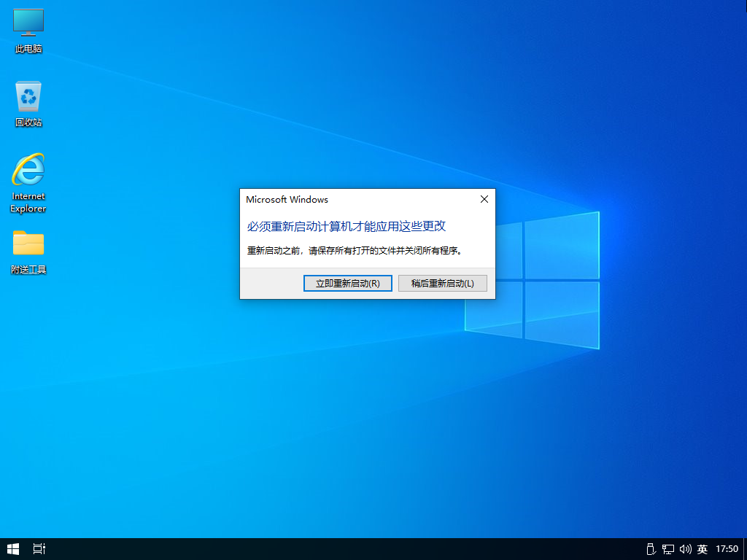Click an empty area of the taskbar
Image resolution: width=747 pixels, height=560 pixels.
pos(328,548)
